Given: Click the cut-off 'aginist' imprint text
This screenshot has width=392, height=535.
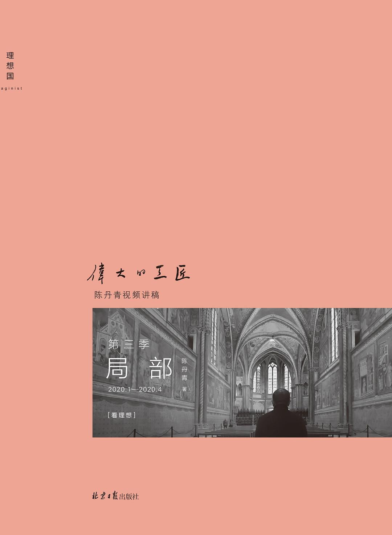Looking at the screenshot, I should click(11, 88).
